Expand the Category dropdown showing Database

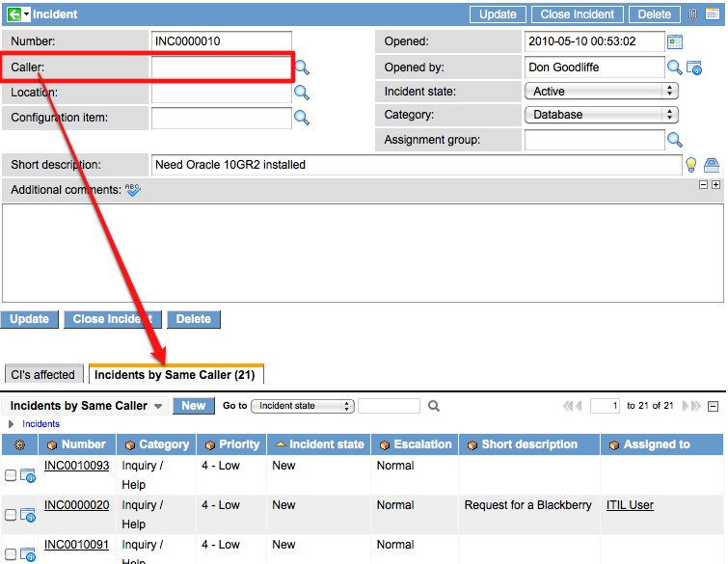601,115
